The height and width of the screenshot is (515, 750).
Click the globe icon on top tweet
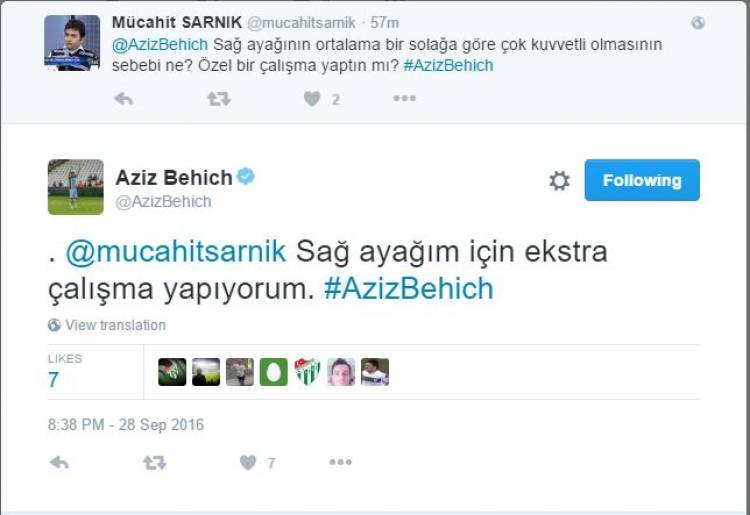tap(698, 22)
